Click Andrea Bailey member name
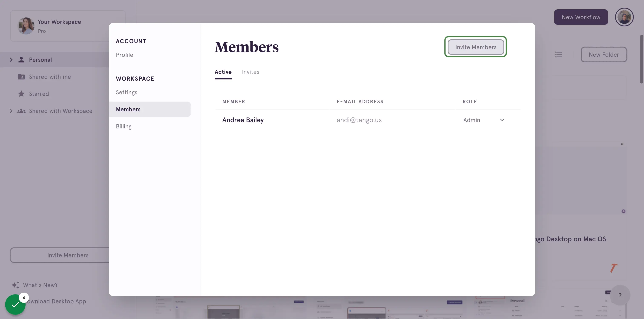The image size is (644, 319). [243, 120]
